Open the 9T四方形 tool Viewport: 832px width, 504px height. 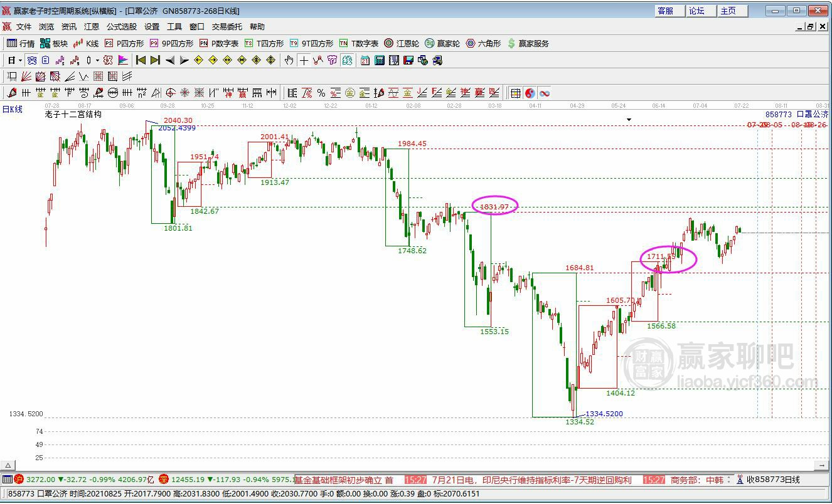(x=311, y=43)
